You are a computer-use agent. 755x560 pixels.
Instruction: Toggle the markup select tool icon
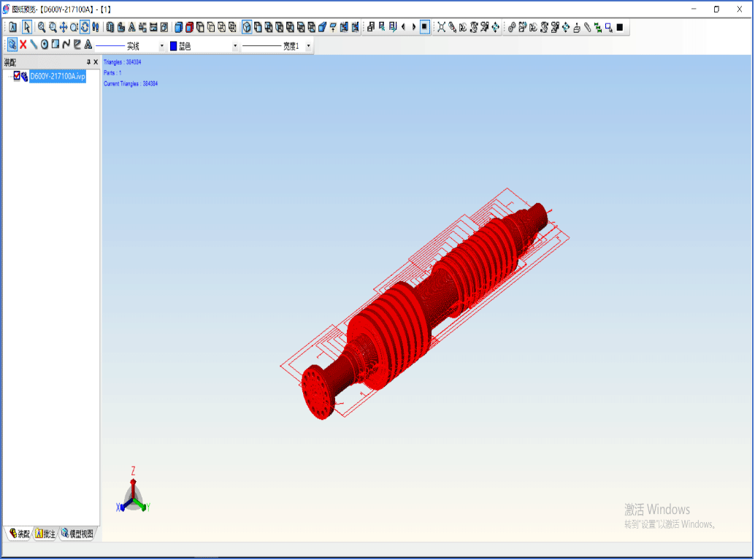tap(12, 45)
